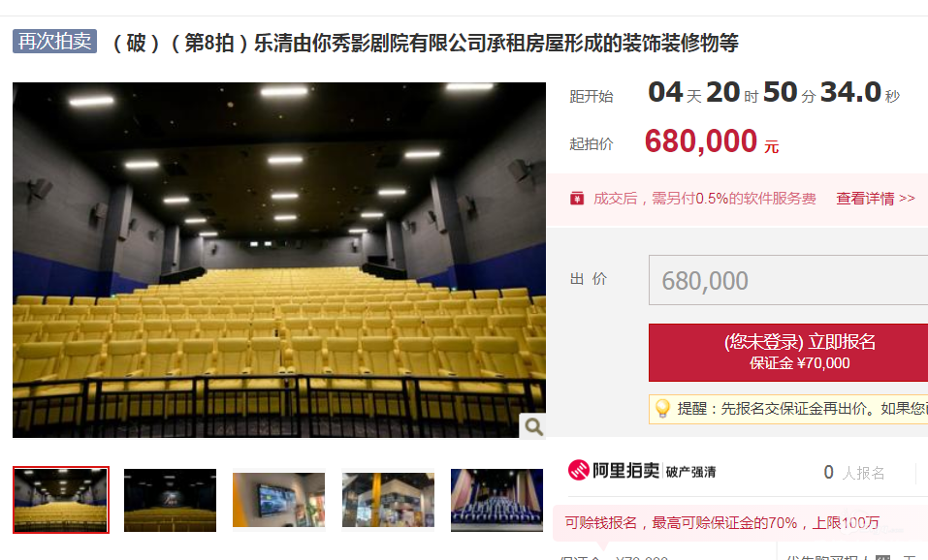This screenshot has height=560, width=928.
Task: Click the large cinema hall main image
Action: (278, 261)
